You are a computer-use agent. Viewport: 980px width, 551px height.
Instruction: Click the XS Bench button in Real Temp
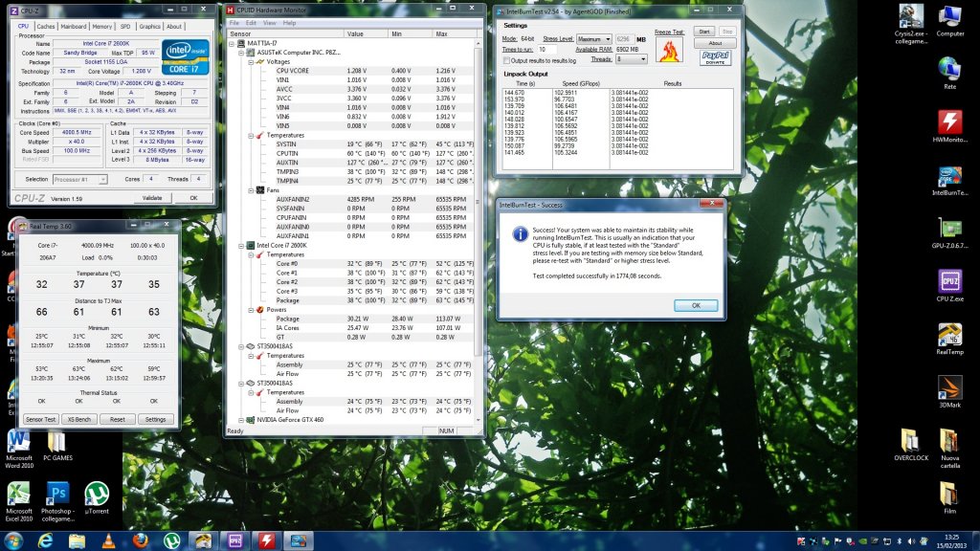pyautogui.click(x=78, y=419)
